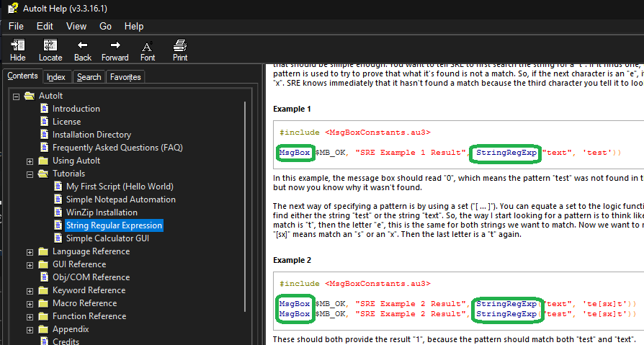Open the Introduction topic
Viewport: 644px width, 345px height.
click(x=76, y=109)
